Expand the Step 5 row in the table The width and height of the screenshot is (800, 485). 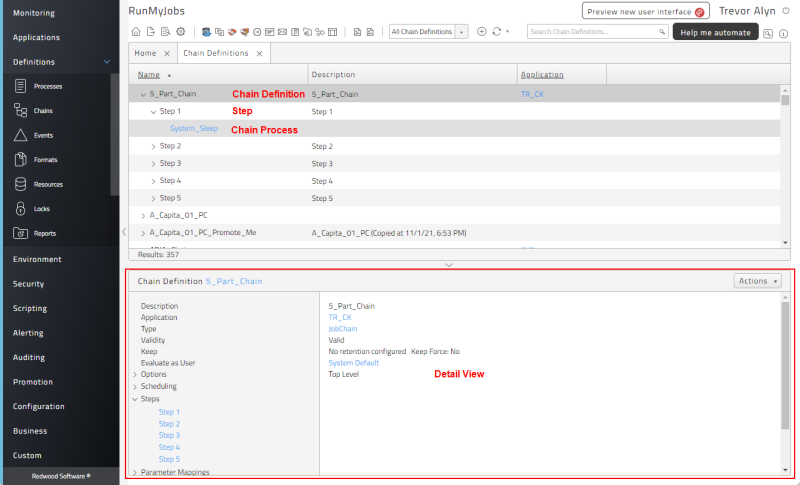pos(153,198)
